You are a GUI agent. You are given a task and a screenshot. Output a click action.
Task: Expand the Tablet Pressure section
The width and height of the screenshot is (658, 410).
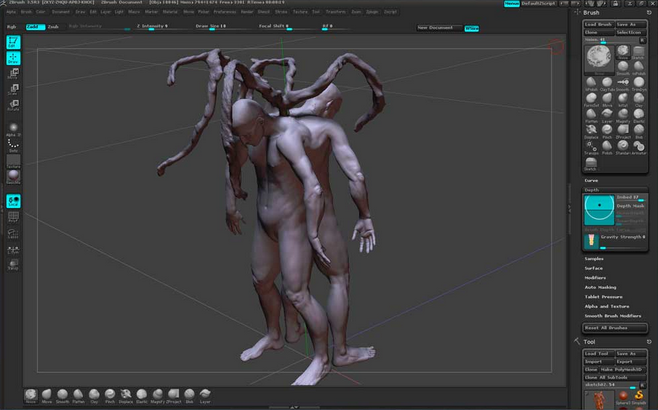[603, 296]
